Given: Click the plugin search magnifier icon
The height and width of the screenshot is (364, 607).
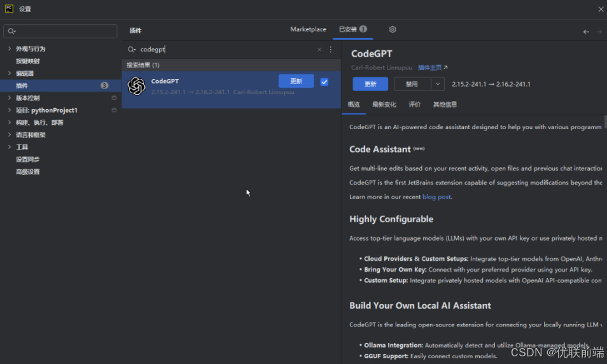Looking at the screenshot, I should (x=132, y=50).
